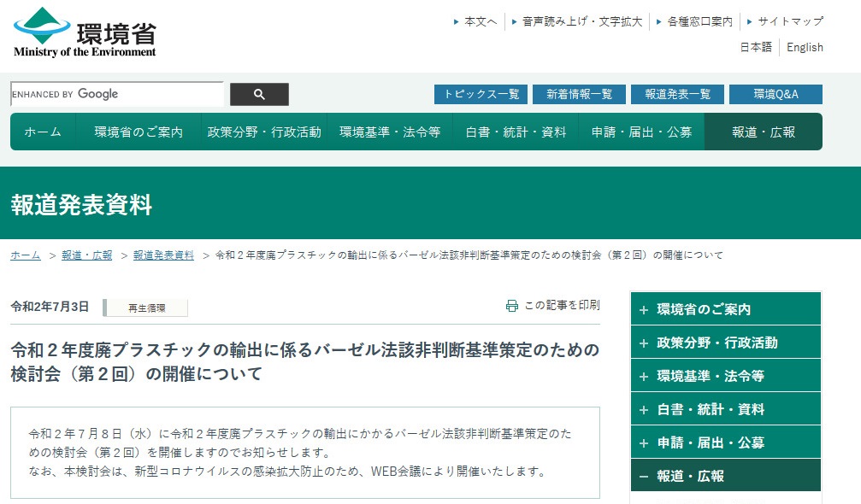The width and height of the screenshot is (861, 504).
Task: Open the サイトマップ link via its arrow icon
Action: pos(751,22)
